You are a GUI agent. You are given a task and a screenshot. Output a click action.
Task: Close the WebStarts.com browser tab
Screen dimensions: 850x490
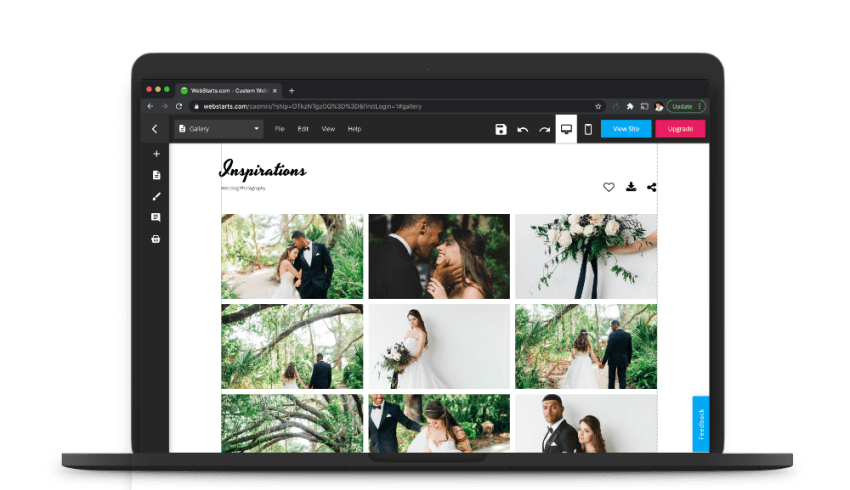pos(275,91)
